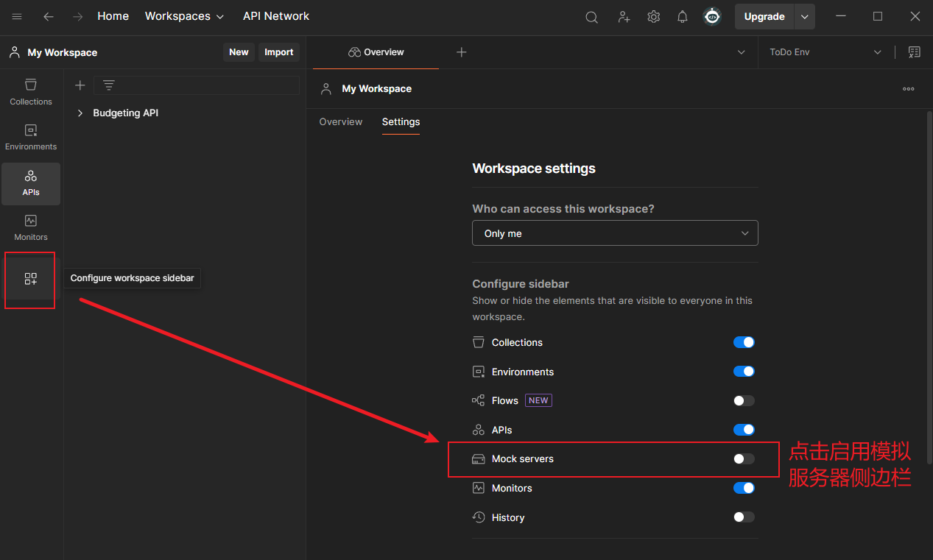Click the user avatar icon
This screenshot has height=560, width=933.
point(712,16)
